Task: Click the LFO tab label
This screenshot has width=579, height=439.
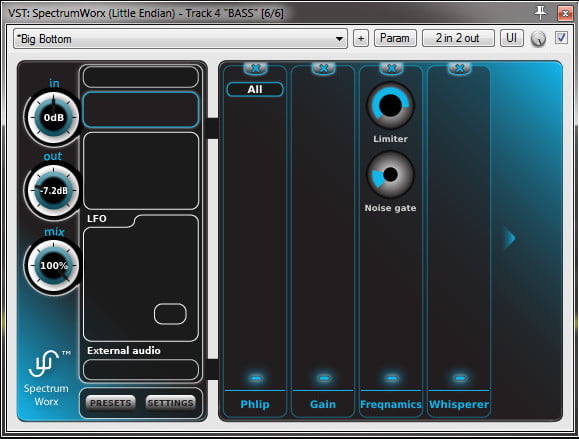Action: point(97,219)
